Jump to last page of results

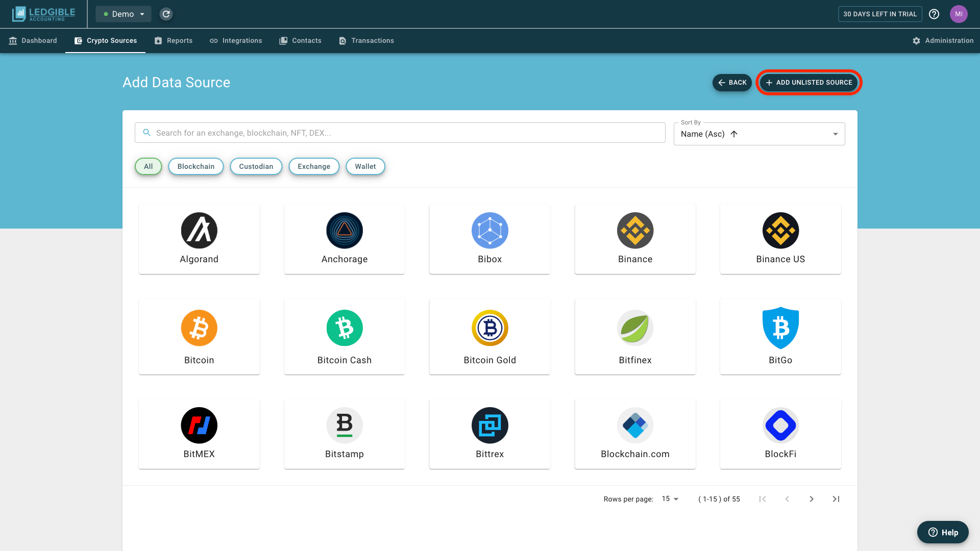[x=836, y=499]
